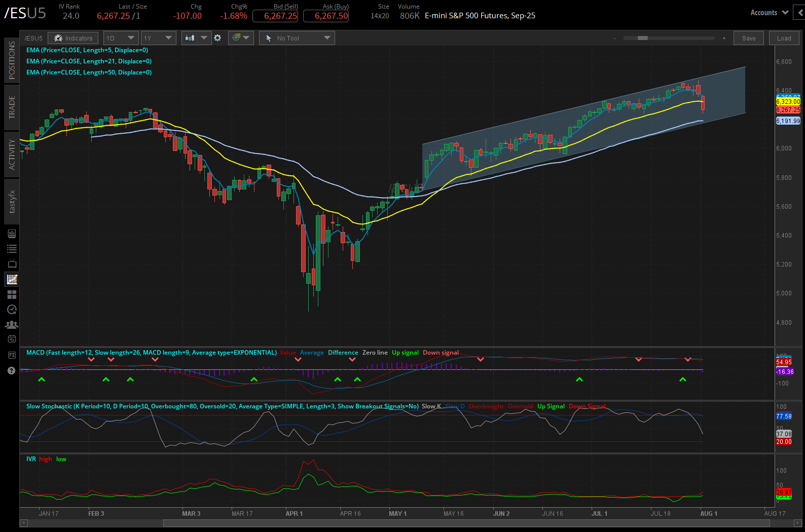Image resolution: width=805 pixels, height=532 pixels.
Task: Click the zoom out minus icon
Action: 614,38
